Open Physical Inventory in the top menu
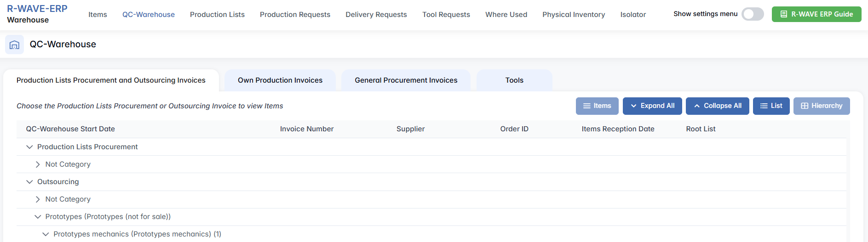Viewport: 868px width, 242px height. (x=573, y=15)
